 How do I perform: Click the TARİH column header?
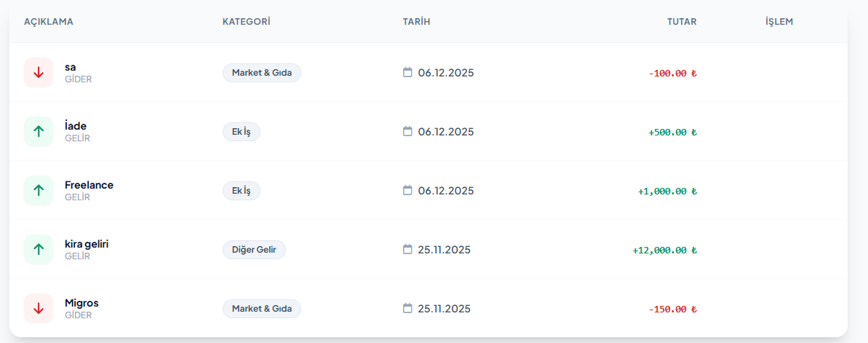[417, 22]
